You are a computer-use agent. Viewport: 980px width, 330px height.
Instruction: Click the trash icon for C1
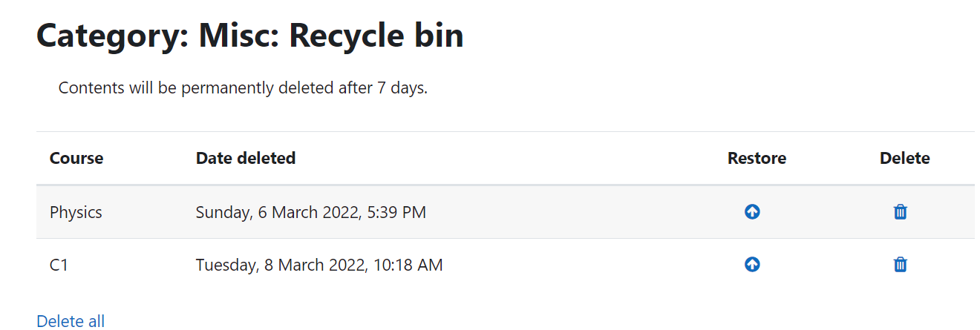click(900, 264)
